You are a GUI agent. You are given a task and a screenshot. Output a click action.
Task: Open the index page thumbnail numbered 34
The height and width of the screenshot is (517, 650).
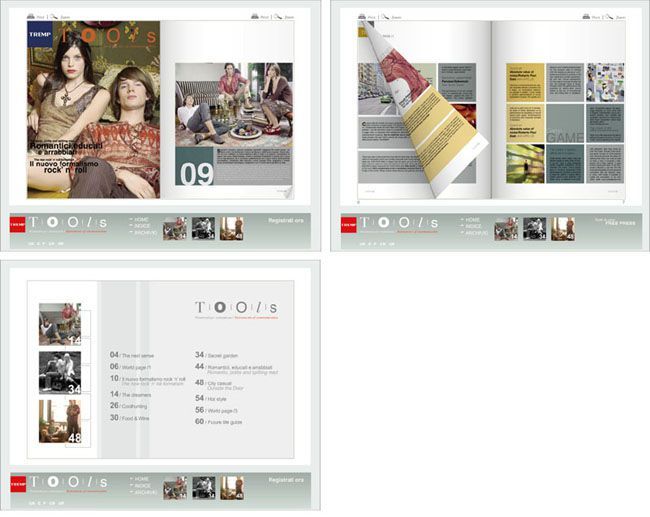pyautogui.click(x=60, y=373)
